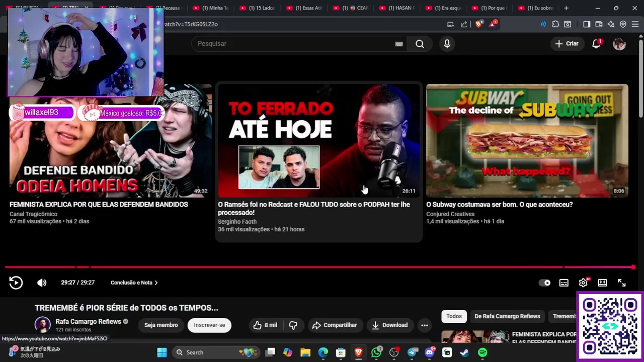Switch to theater mode

click(602, 283)
